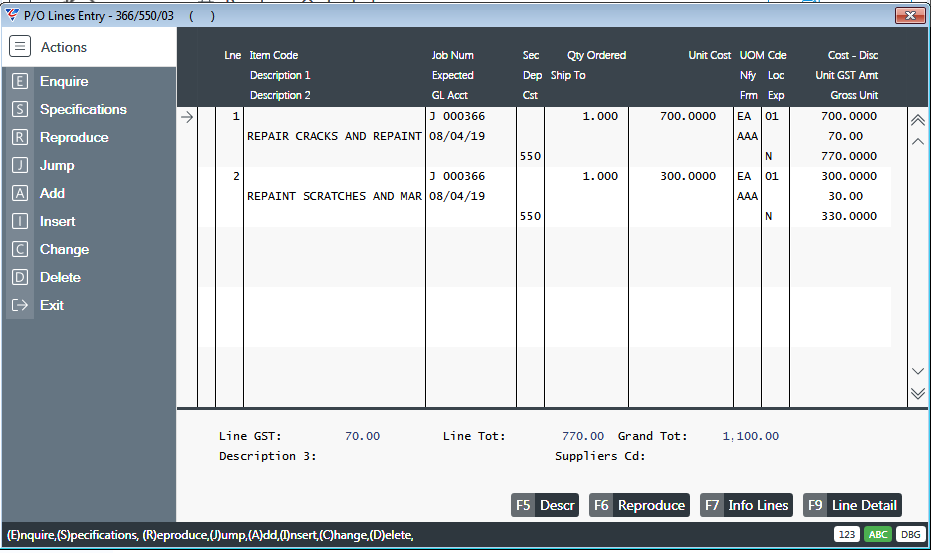Click the E key icon for Enquire
This screenshot has height=553, width=932.
[x=20, y=81]
